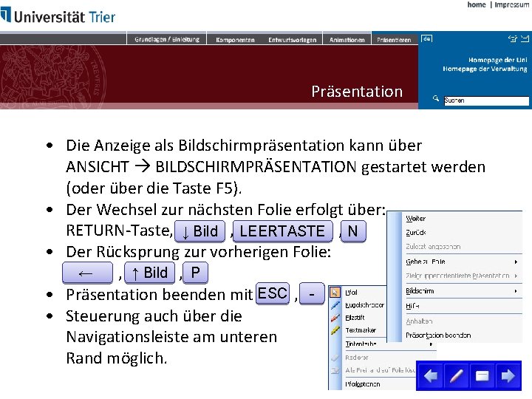Select the 'de' language indicator
Screen dimensions: 532x399
point(427,38)
